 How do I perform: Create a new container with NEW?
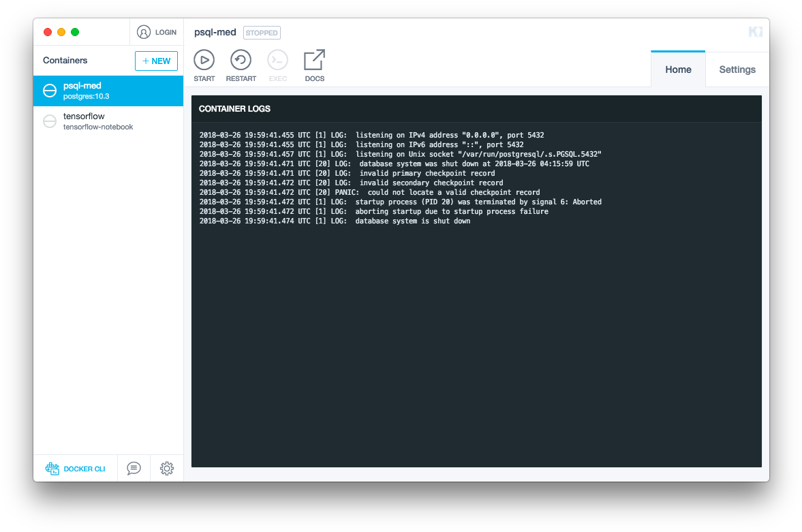pos(157,61)
